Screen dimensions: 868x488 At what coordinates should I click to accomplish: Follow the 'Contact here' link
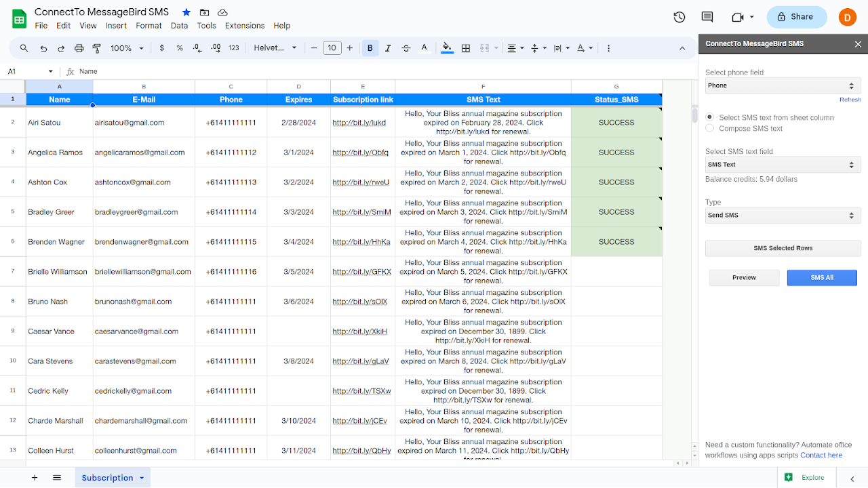pyautogui.click(x=821, y=455)
